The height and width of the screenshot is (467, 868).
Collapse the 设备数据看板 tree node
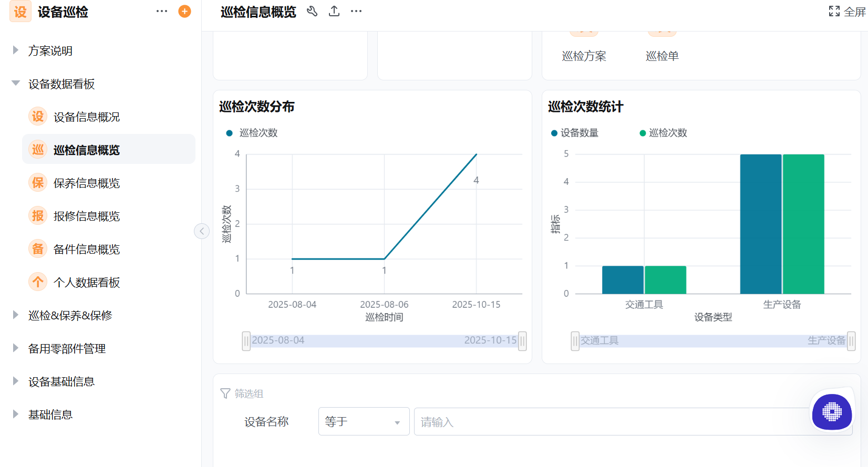coord(16,84)
